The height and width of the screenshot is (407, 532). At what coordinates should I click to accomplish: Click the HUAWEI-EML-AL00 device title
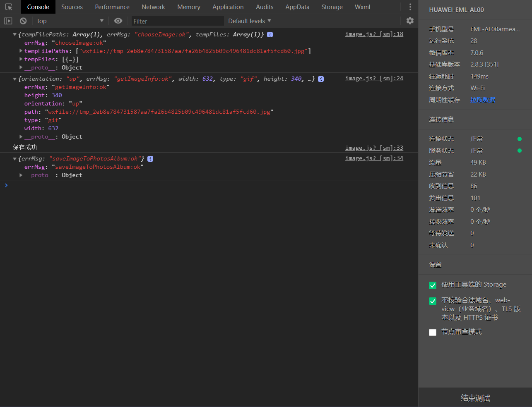[456, 10]
